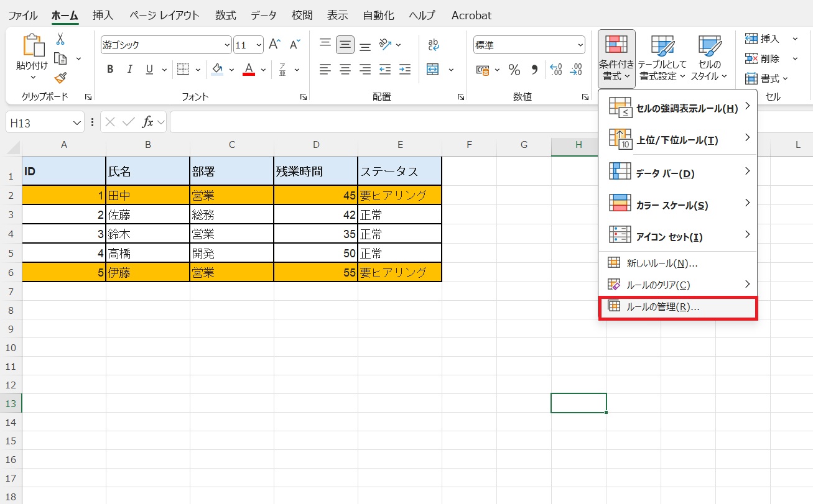
Task: Open the 挿入 ribbon tab
Action: point(103,16)
